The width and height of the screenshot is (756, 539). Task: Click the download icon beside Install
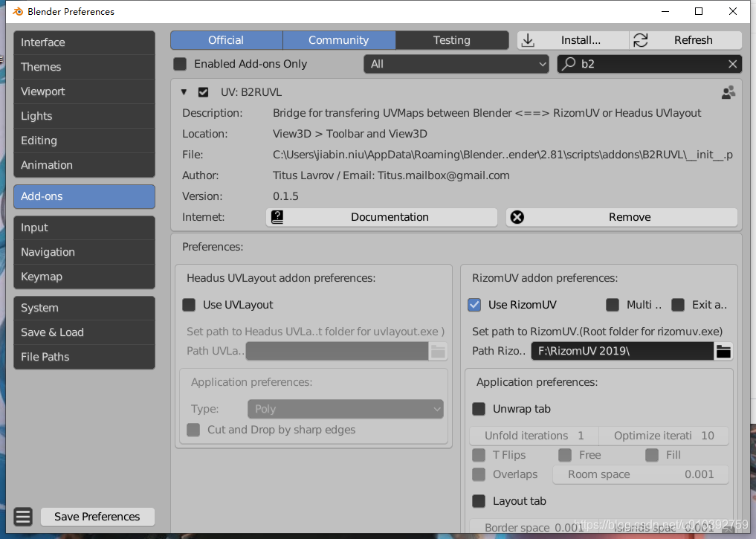528,40
